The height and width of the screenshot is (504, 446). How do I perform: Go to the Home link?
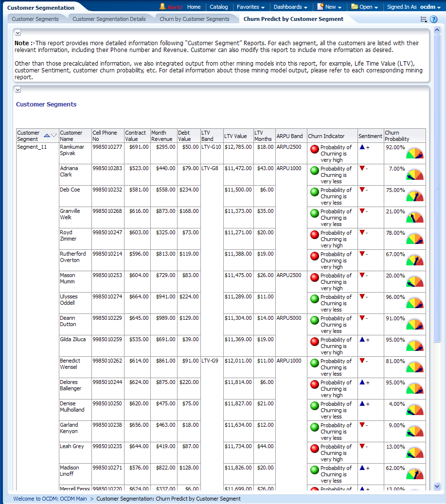[194, 7]
